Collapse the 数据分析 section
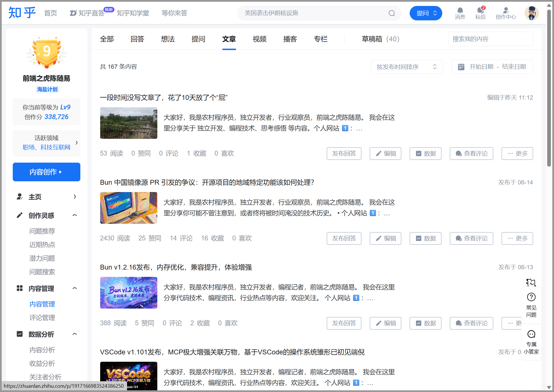The width and height of the screenshot is (554, 392). point(75,334)
